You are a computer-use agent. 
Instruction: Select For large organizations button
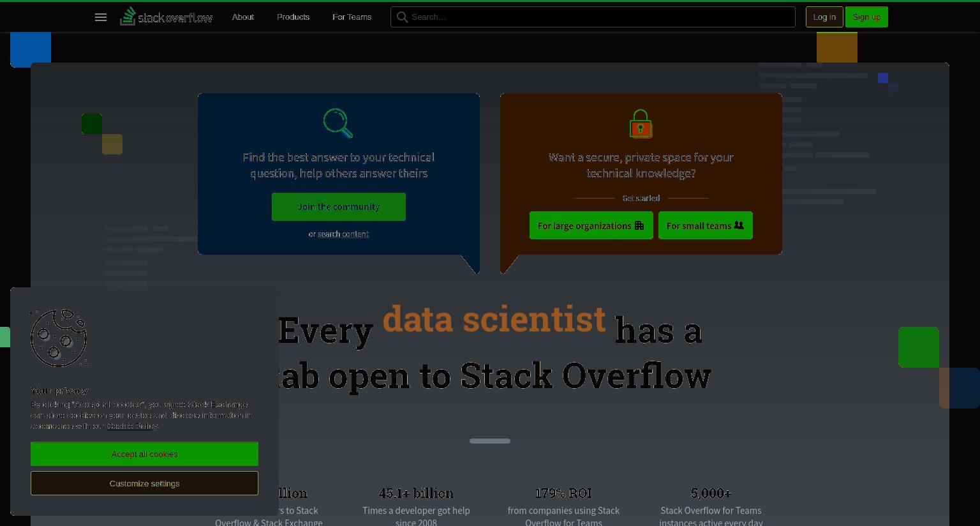(591, 225)
